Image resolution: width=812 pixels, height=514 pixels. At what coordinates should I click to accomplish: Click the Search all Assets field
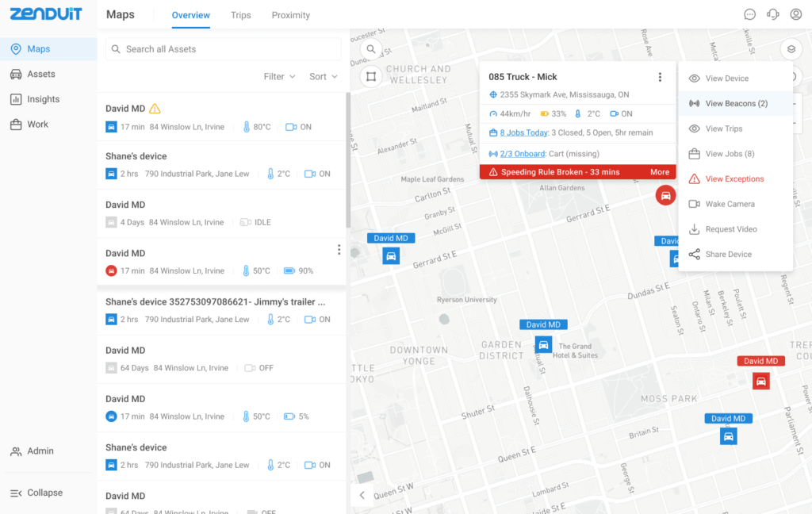coord(223,49)
